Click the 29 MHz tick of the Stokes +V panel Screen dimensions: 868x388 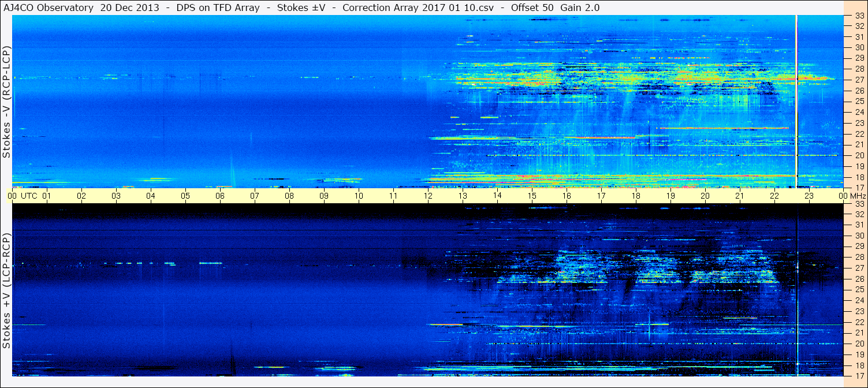[x=859, y=247]
